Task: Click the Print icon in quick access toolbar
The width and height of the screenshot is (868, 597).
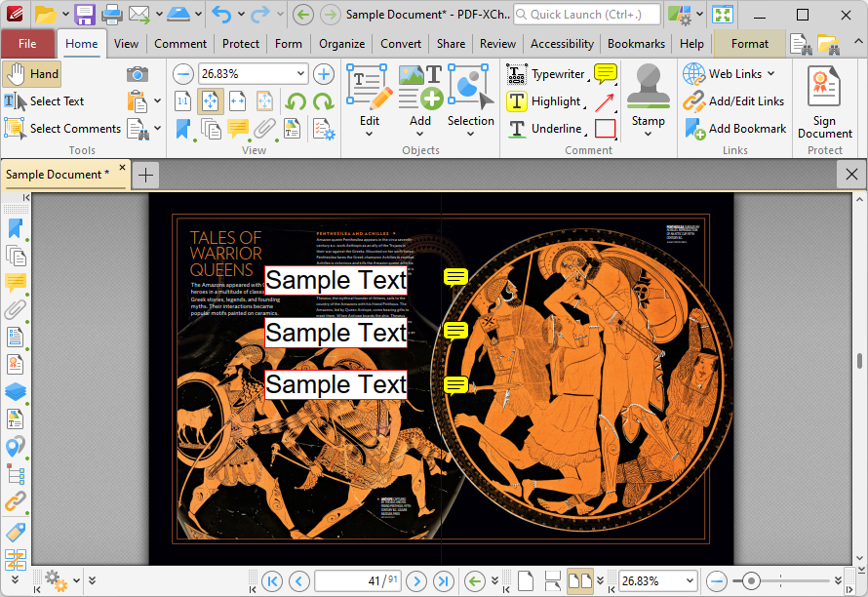Action: (111, 15)
